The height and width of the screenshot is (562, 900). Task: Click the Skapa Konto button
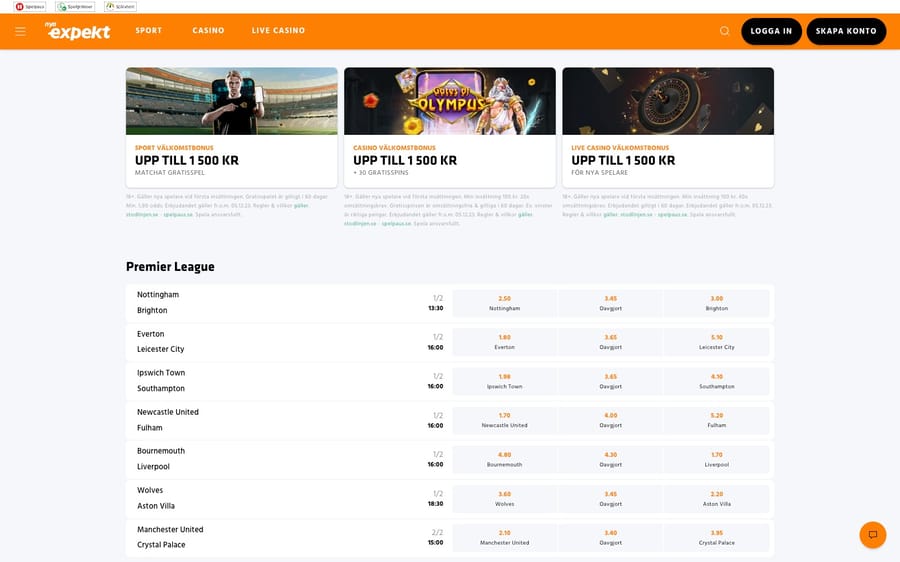tap(846, 31)
